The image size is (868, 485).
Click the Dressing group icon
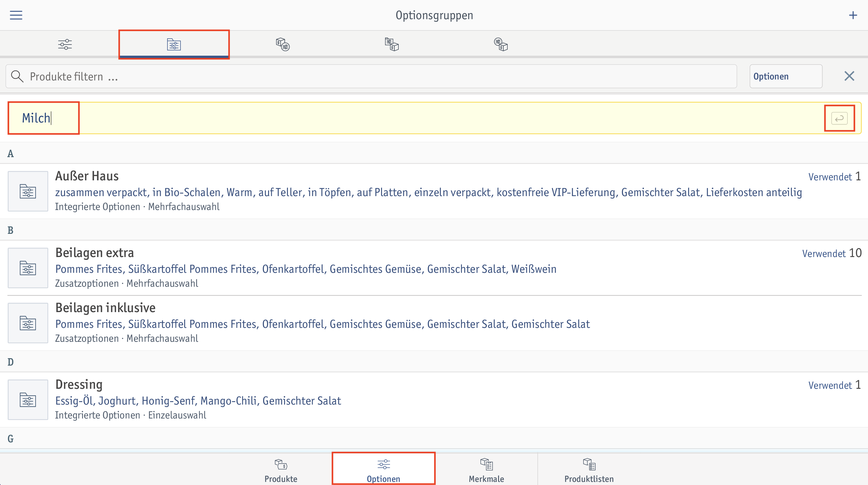point(28,400)
